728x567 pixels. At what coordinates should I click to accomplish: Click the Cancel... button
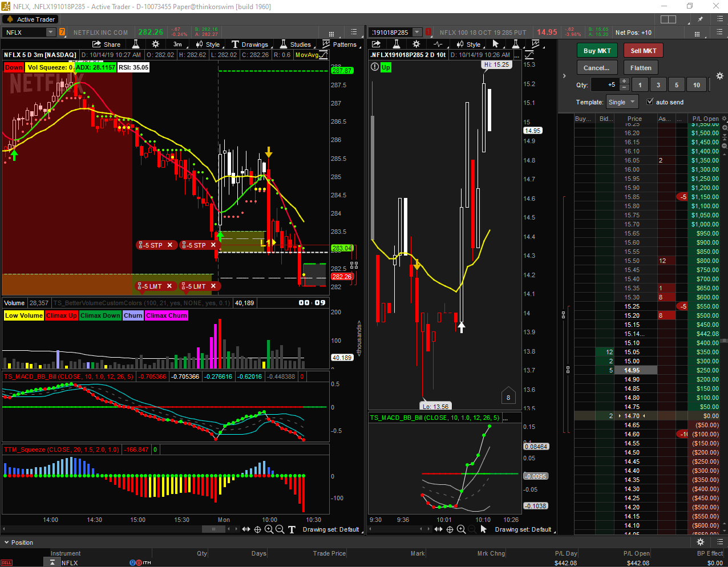click(597, 68)
